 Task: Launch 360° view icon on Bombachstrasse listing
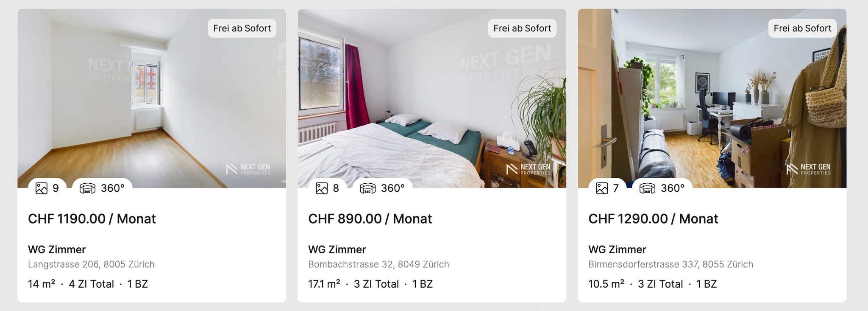point(367,188)
